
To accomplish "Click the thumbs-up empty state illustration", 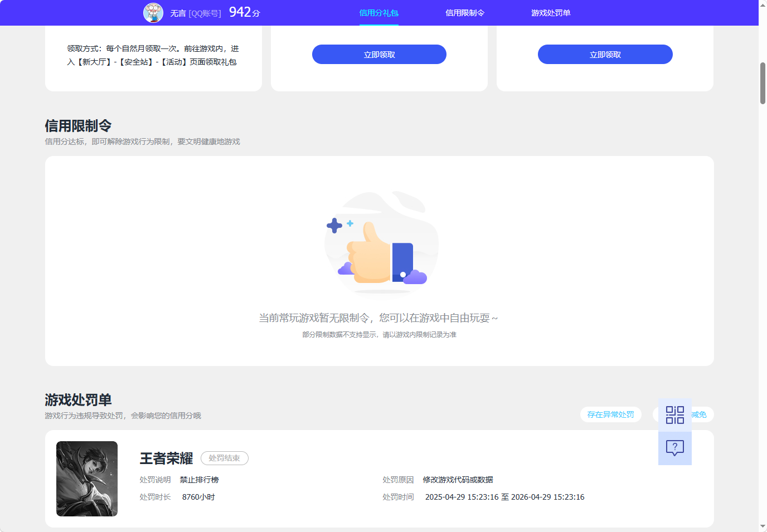I will [x=381, y=242].
